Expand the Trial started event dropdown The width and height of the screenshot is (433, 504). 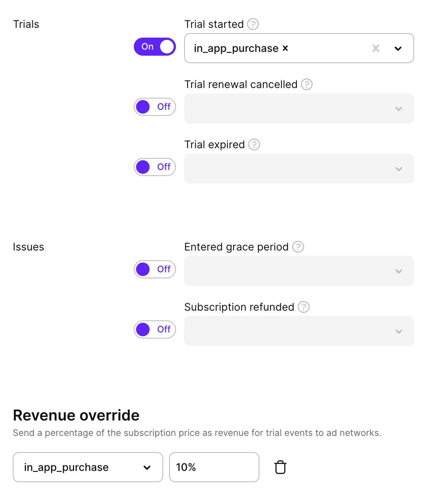click(x=398, y=48)
